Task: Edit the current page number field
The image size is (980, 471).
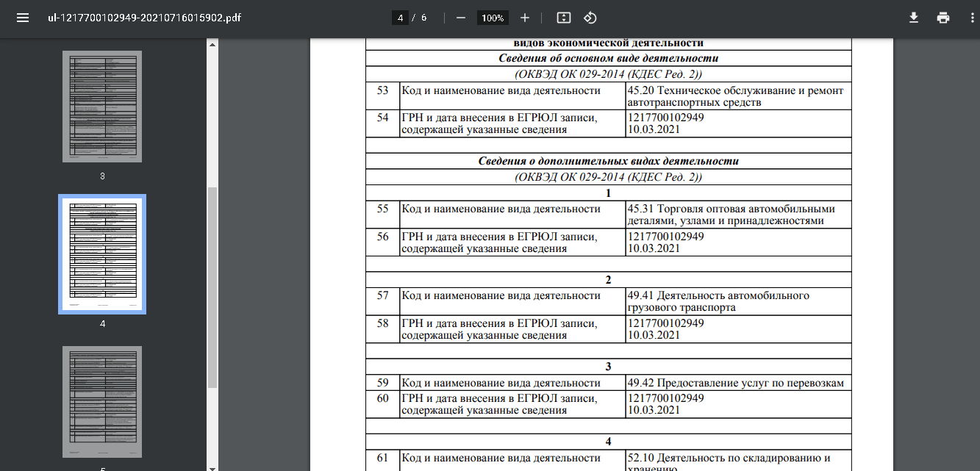Action: point(401,18)
